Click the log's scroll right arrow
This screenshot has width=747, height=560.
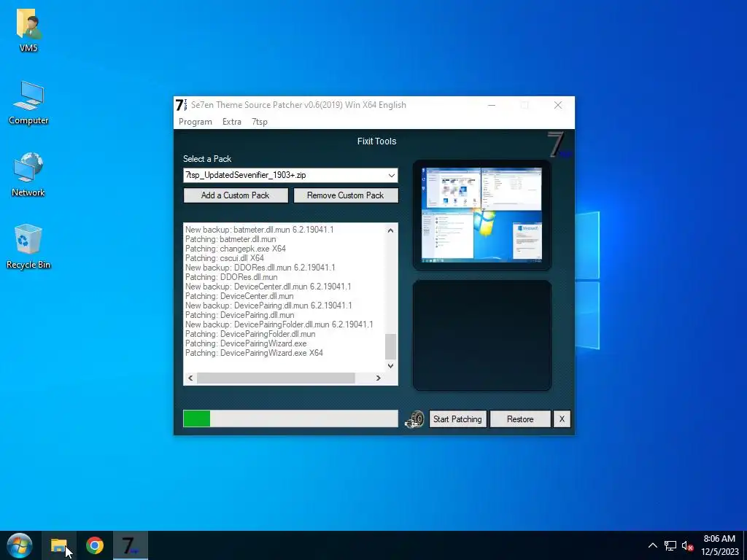(x=379, y=378)
